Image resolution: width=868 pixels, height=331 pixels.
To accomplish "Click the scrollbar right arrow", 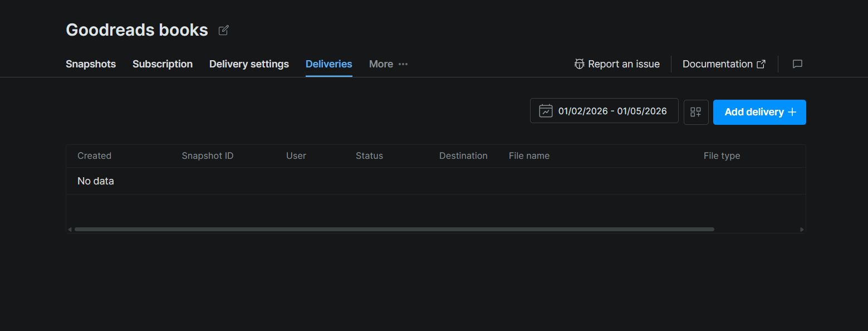I will point(802,229).
